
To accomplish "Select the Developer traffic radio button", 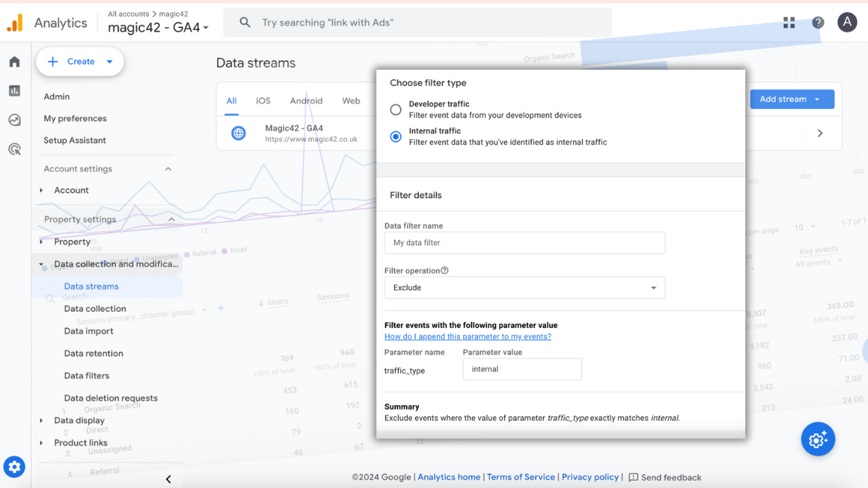I will [395, 109].
